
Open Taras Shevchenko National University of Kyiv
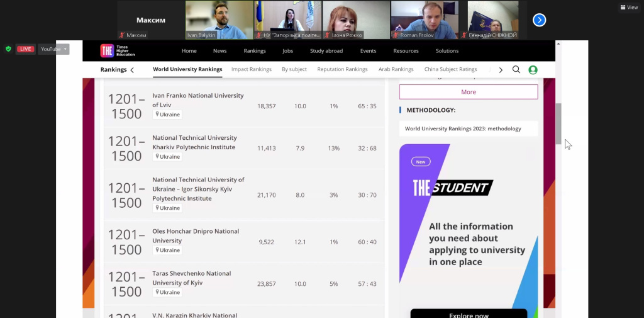pyautogui.click(x=191, y=278)
